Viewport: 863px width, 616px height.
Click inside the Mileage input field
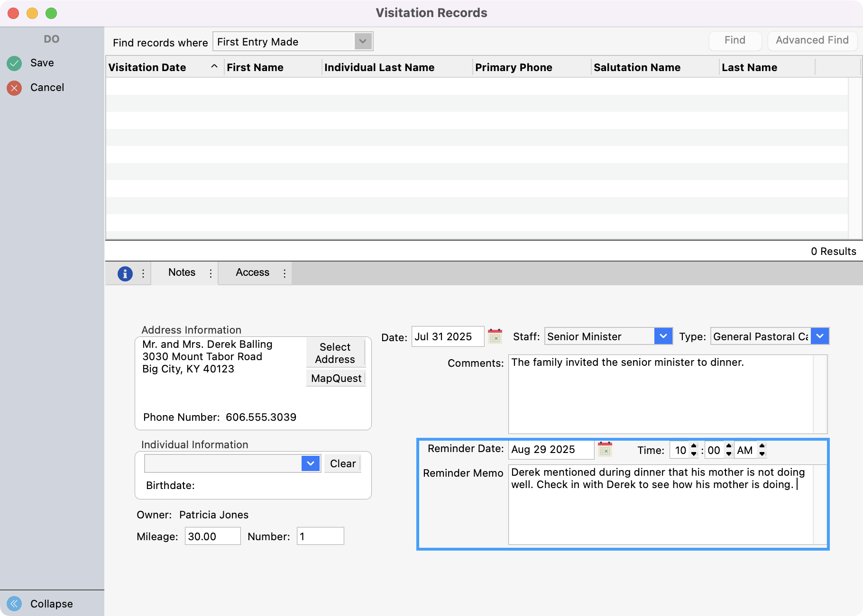[212, 536]
